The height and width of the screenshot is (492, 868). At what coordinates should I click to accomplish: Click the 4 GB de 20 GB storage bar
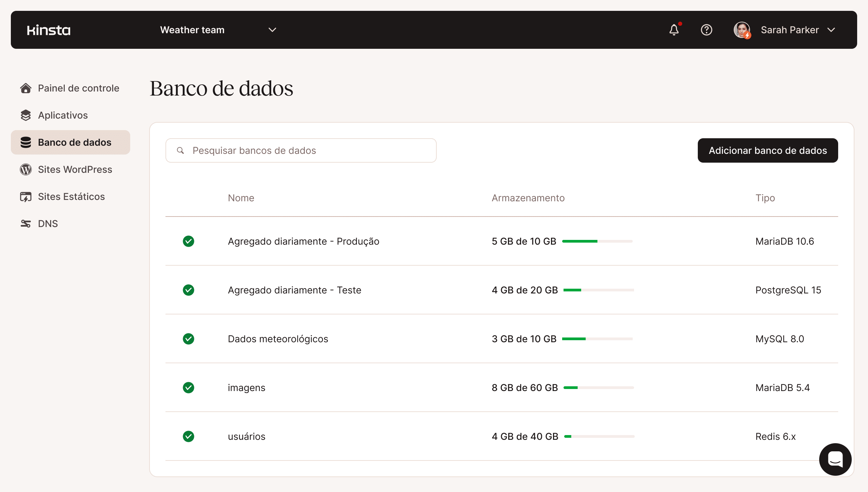coord(599,290)
